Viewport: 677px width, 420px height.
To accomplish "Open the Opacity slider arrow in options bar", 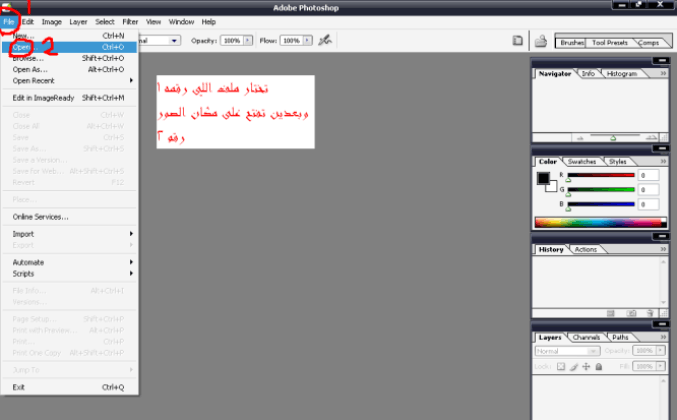I will [248, 41].
